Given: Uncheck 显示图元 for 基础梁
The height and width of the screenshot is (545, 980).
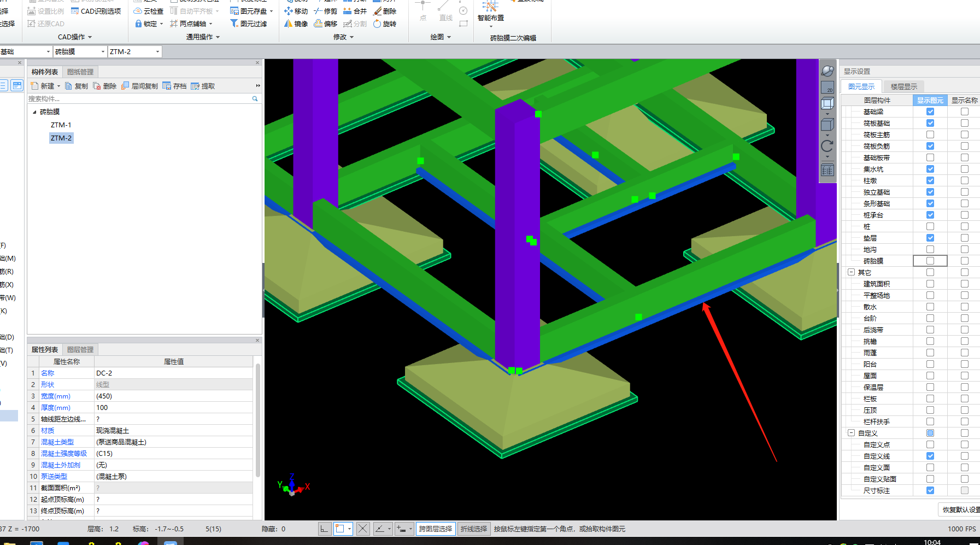Looking at the screenshot, I should click(930, 112).
